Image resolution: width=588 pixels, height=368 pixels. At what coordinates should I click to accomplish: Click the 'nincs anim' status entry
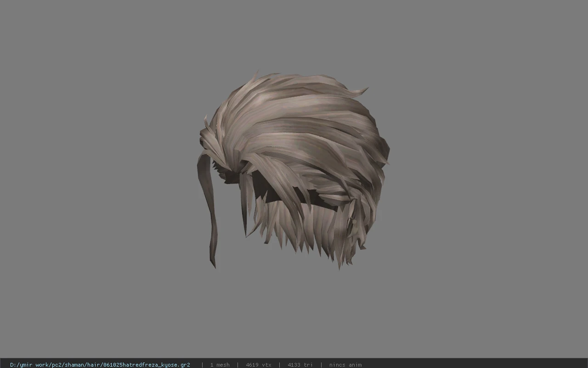(345, 365)
